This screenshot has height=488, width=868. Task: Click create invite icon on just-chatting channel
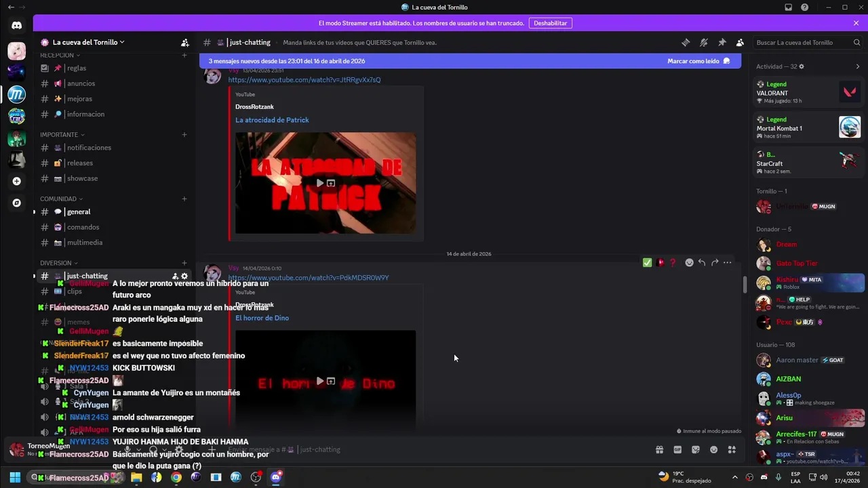pos(175,276)
